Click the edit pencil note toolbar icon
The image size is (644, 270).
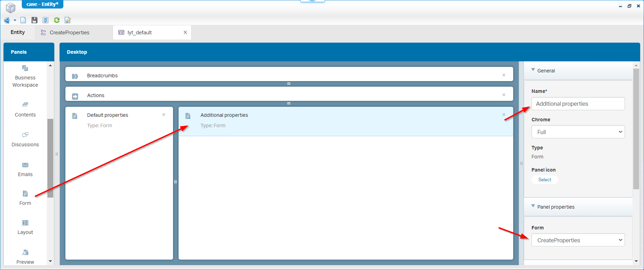68,20
